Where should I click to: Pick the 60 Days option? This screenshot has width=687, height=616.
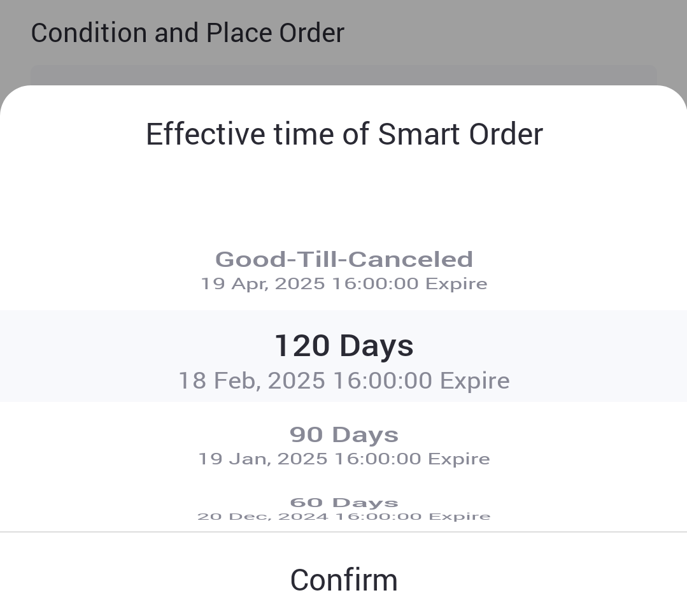point(344,503)
